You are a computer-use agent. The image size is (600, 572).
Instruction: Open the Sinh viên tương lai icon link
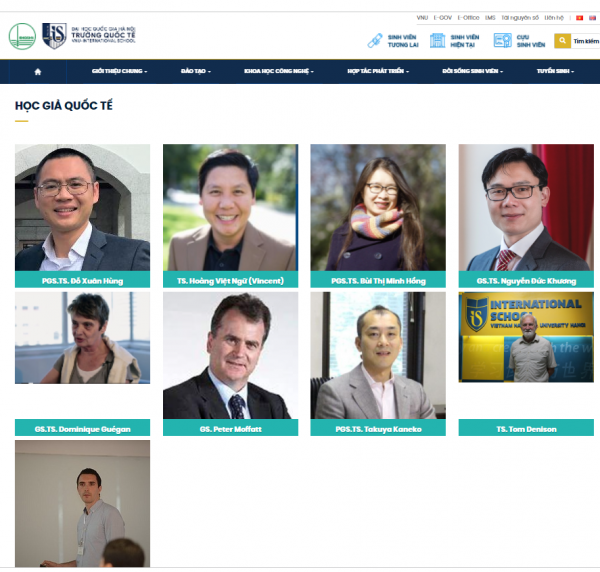[375, 41]
